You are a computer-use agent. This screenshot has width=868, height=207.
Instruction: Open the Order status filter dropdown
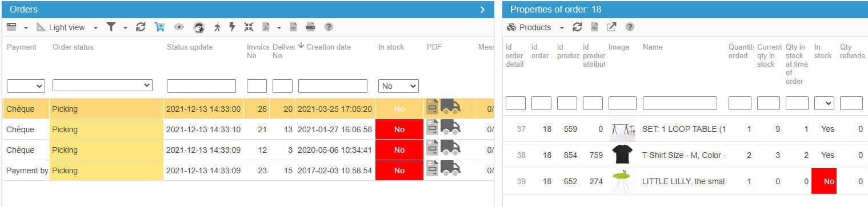[x=102, y=86]
